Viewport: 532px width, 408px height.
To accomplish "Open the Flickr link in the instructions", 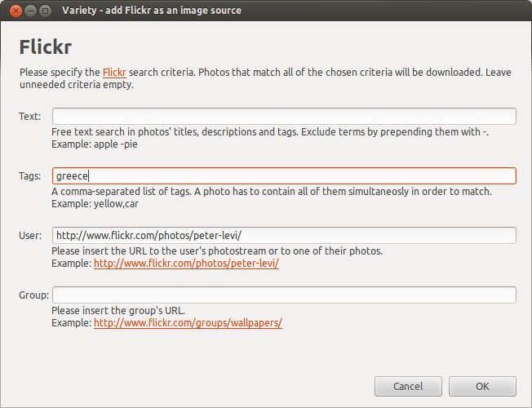I will [x=114, y=73].
